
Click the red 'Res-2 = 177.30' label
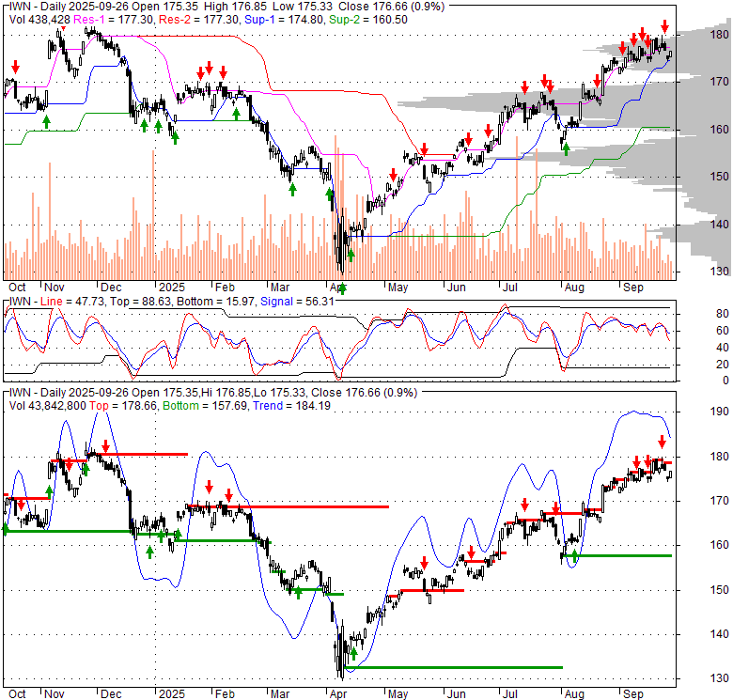click(x=199, y=20)
